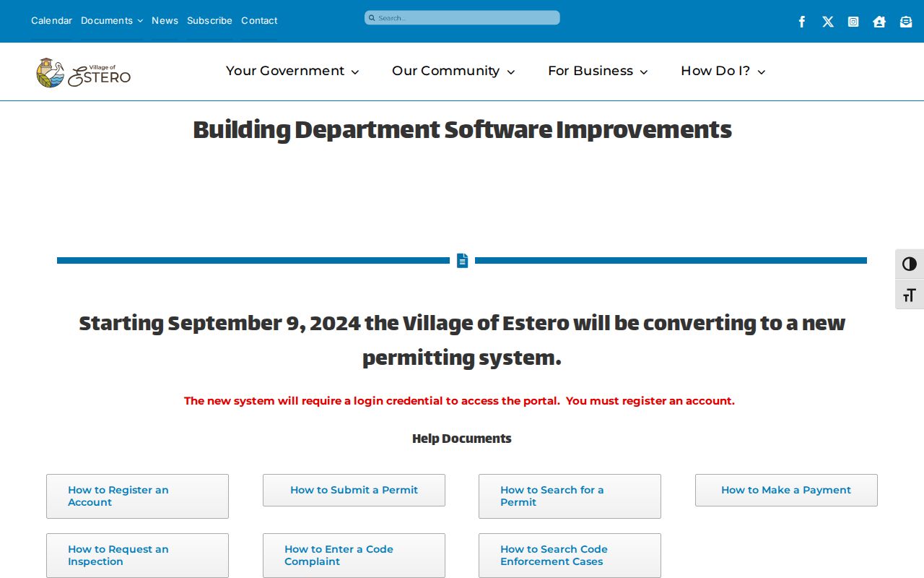The image size is (924, 578).
Task: Click the magnifier icon in the search box
Action: tap(372, 18)
